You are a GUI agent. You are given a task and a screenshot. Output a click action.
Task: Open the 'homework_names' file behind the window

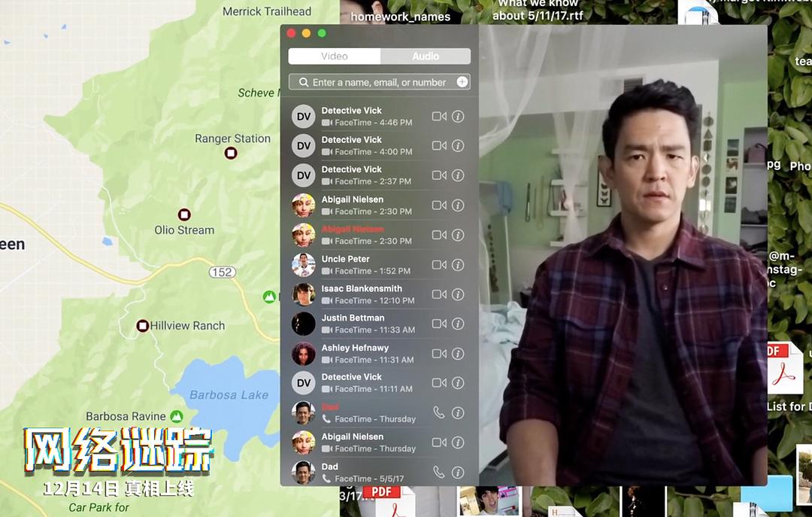pos(401,16)
